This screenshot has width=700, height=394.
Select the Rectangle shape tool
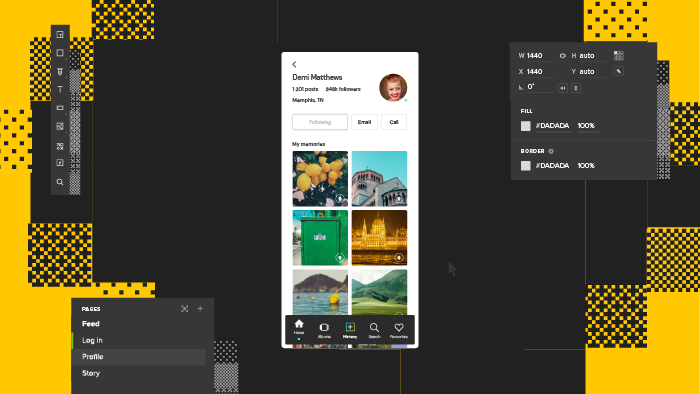coord(60,53)
